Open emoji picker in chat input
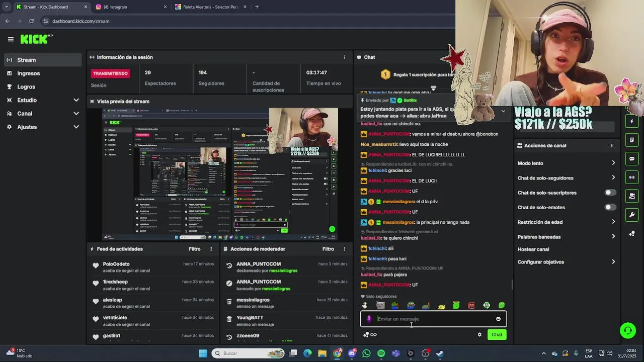This screenshot has height=362, width=644. point(498,319)
